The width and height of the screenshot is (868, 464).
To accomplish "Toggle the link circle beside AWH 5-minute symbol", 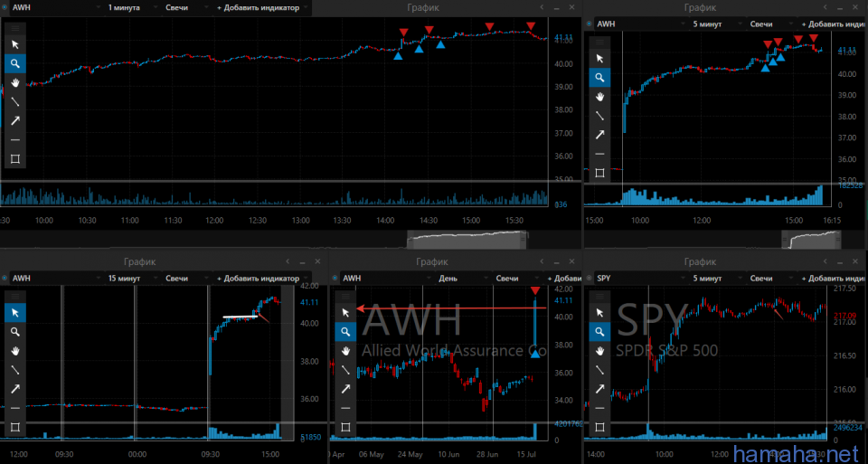I will tap(589, 24).
